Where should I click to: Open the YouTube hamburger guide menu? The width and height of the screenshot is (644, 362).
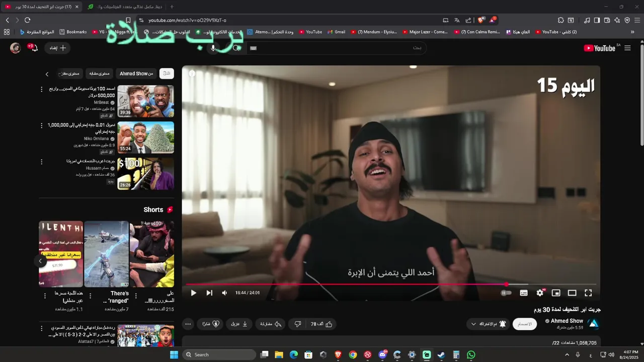pyautogui.click(x=627, y=48)
